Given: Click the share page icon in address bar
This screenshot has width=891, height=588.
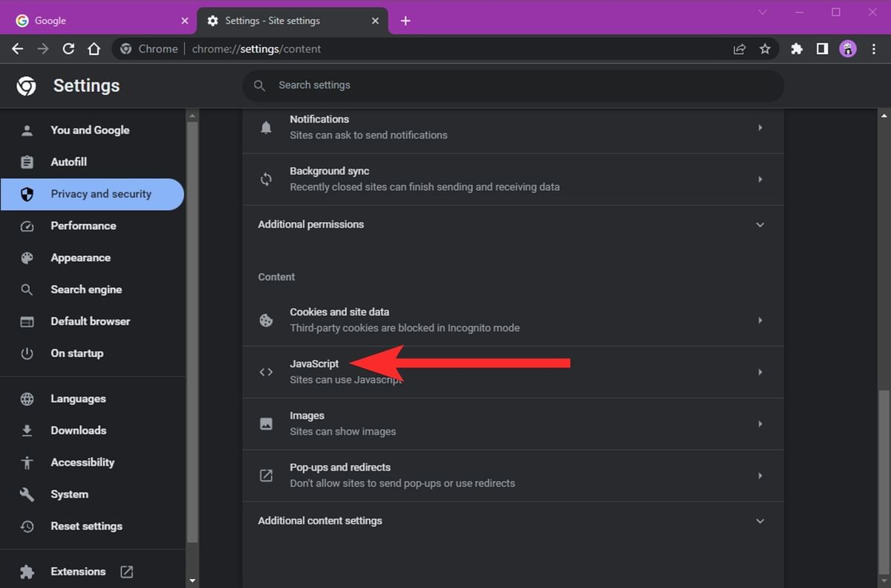Looking at the screenshot, I should click(740, 49).
